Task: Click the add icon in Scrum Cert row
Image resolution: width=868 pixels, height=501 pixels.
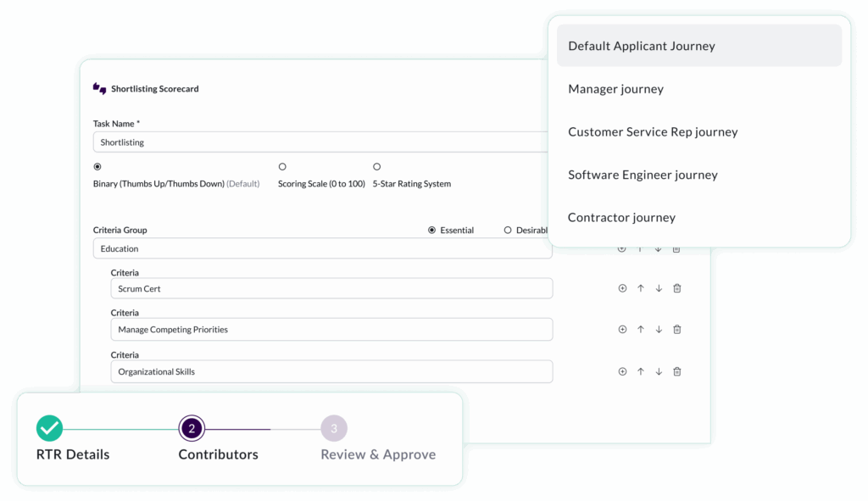Action: [622, 288]
